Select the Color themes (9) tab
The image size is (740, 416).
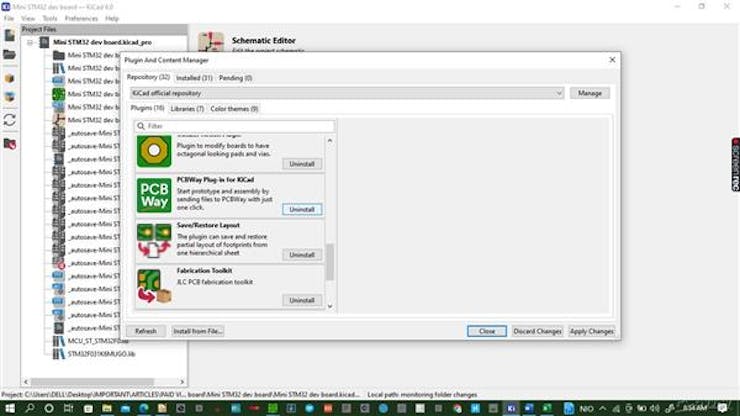coord(234,109)
